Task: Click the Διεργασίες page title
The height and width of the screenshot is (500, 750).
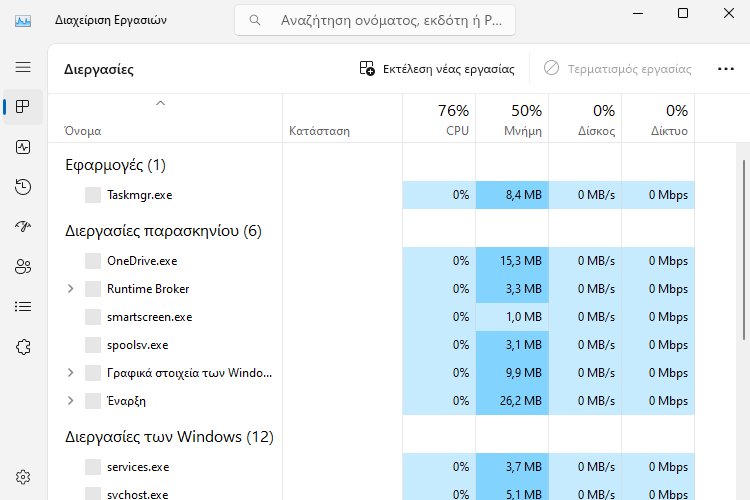Action: coord(99,69)
